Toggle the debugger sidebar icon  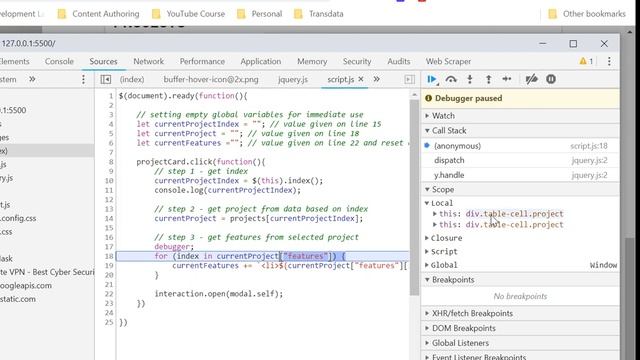[409, 79]
